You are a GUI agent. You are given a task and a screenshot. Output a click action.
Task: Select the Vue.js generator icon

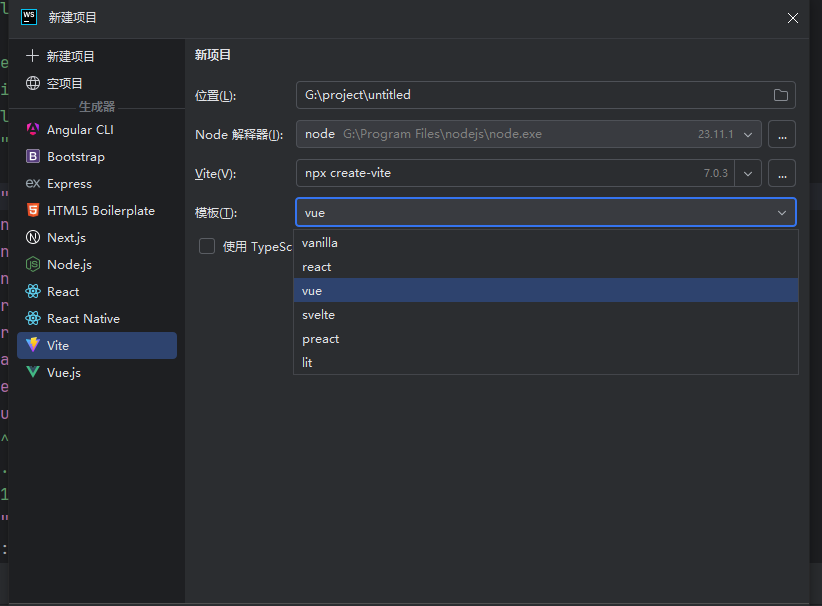(33, 372)
